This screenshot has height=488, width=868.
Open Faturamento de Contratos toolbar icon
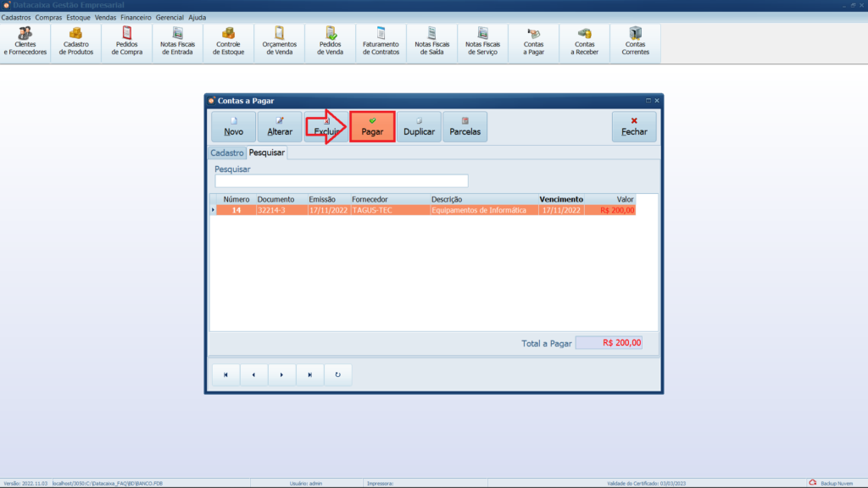click(x=381, y=42)
